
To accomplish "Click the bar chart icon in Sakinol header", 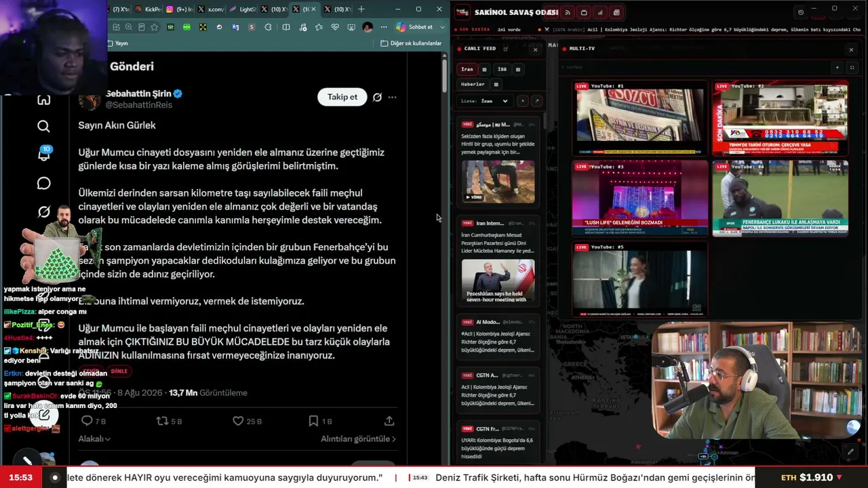I will pos(600,12).
